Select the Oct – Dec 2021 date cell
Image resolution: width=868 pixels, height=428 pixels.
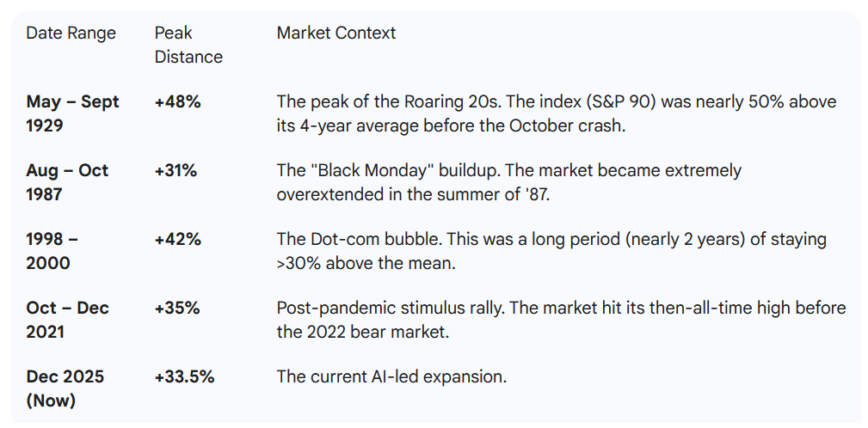67,320
